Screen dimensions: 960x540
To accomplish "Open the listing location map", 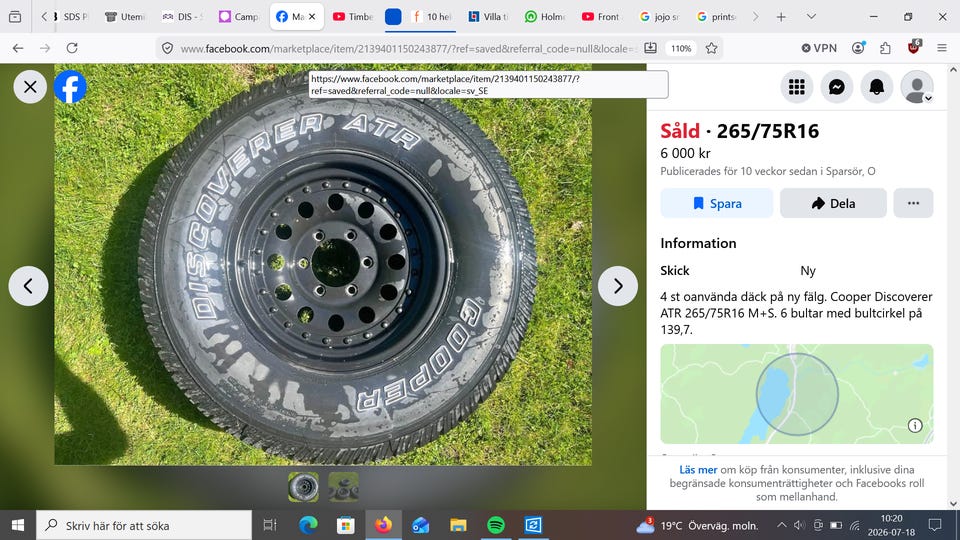I will click(797, 394).
